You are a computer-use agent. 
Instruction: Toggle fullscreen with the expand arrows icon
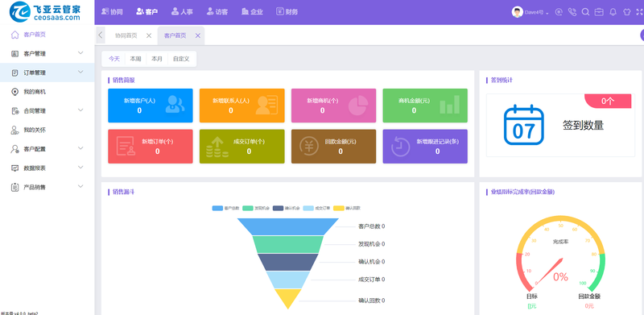(x=639, y=12)
